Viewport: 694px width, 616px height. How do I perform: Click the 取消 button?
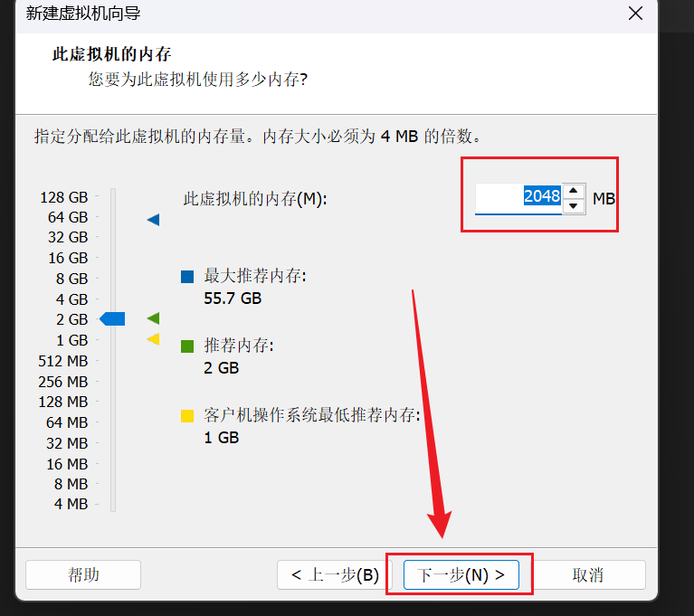click(588, 575)
